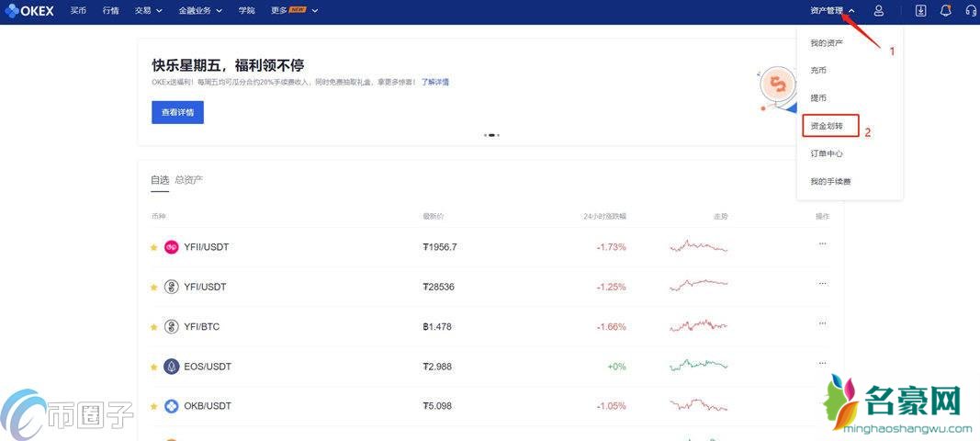
Task: Open more actions for EOS/USDT row
Action: (823, 363)
